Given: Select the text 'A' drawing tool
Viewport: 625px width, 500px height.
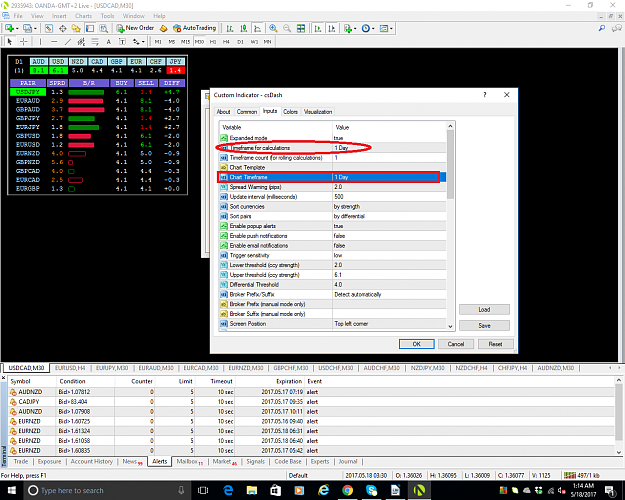Looking at the screenshot, I should click(x=108, y=41).
